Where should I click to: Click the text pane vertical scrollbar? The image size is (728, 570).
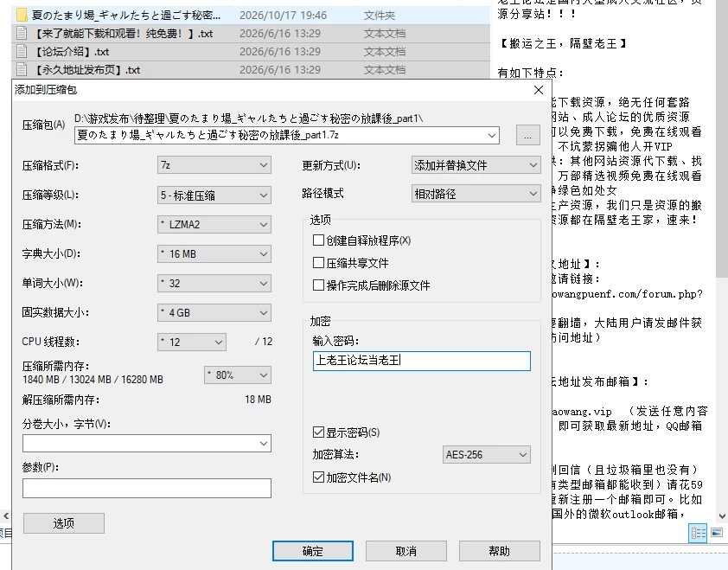(722, 139)
